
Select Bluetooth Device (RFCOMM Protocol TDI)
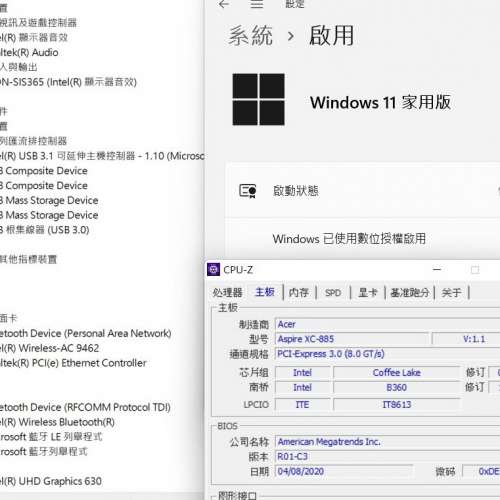[x=85, y=407]
